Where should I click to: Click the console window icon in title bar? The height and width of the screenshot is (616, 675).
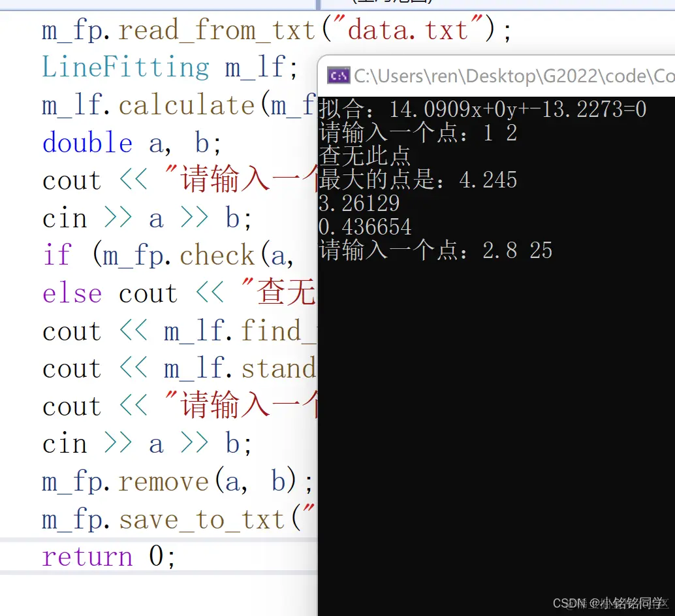click(x=338, y=76)
